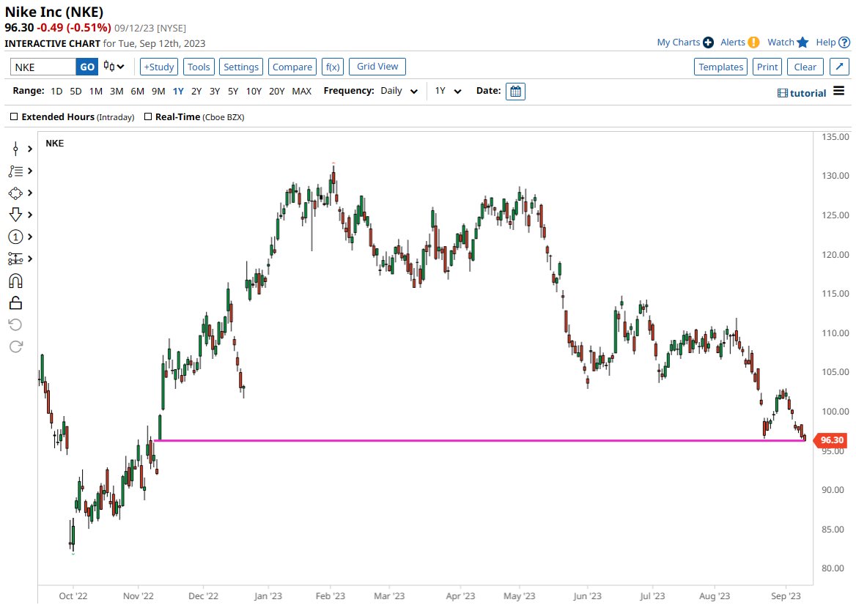Click the redo arrow icon
The image size is (856, 616).
[x=15, y=346]
